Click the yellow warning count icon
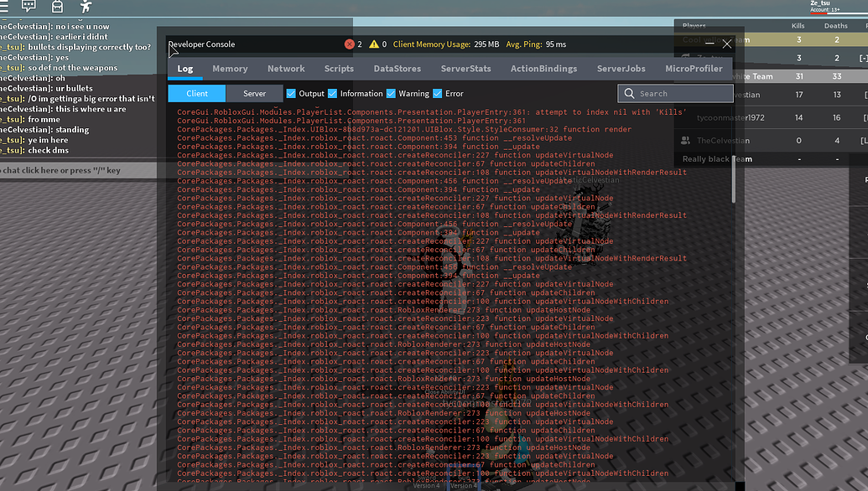 click(374, 44)
